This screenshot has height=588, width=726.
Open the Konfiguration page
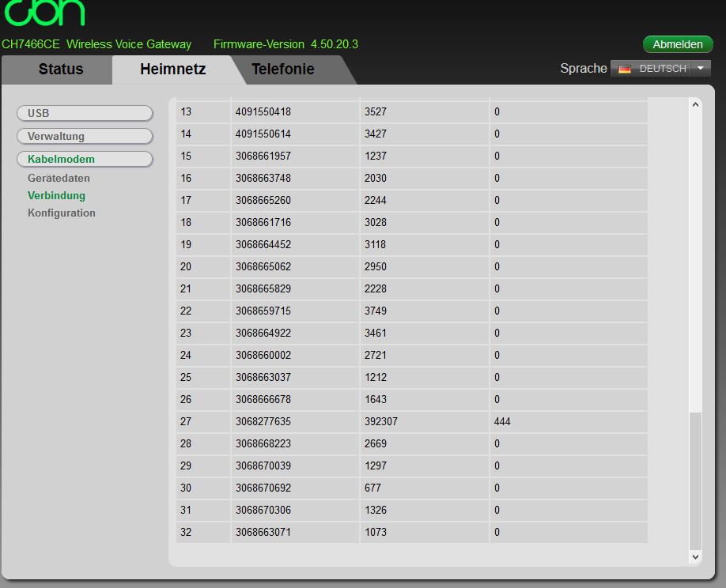pos(61,213)
